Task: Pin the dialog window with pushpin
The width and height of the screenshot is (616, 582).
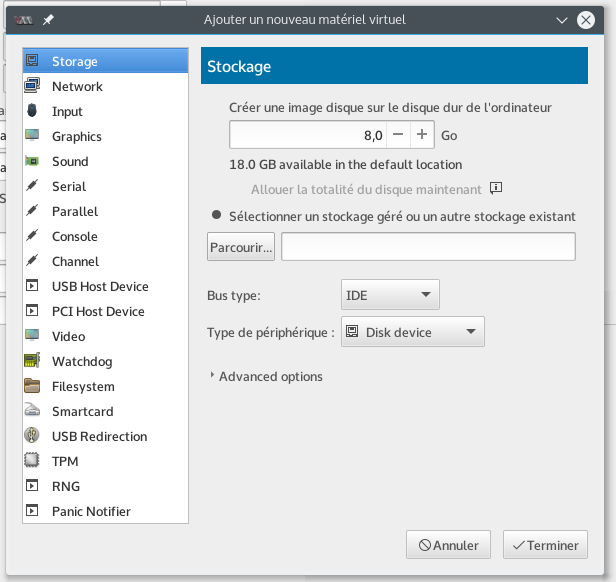Action: pyautogui.click(x=48, y=19)
